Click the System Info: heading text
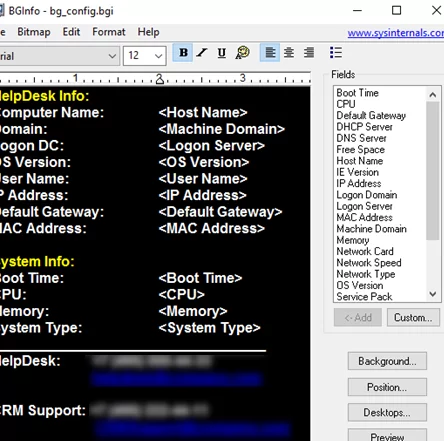444x441 pixels. click(x=37, y=262)
